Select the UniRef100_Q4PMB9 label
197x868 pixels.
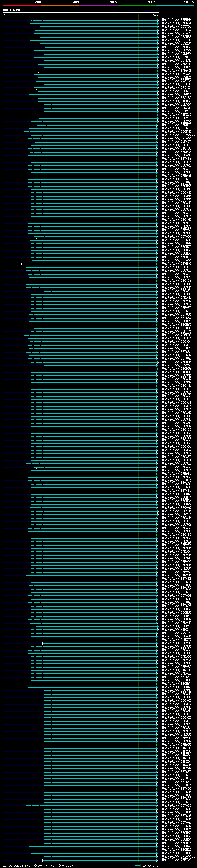[177, 372]
